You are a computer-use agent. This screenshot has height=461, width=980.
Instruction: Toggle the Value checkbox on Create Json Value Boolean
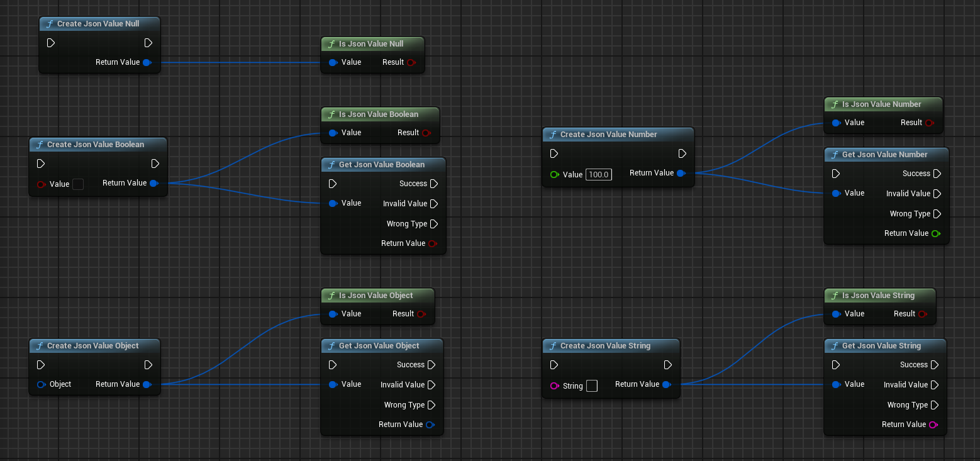pos(78,184)
